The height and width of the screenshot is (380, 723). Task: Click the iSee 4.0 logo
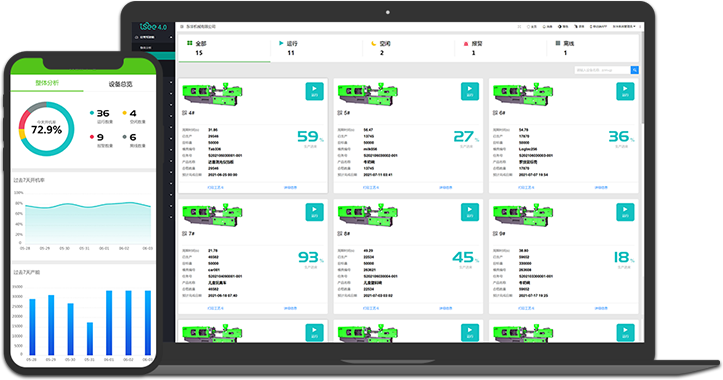tap(153, 26)
